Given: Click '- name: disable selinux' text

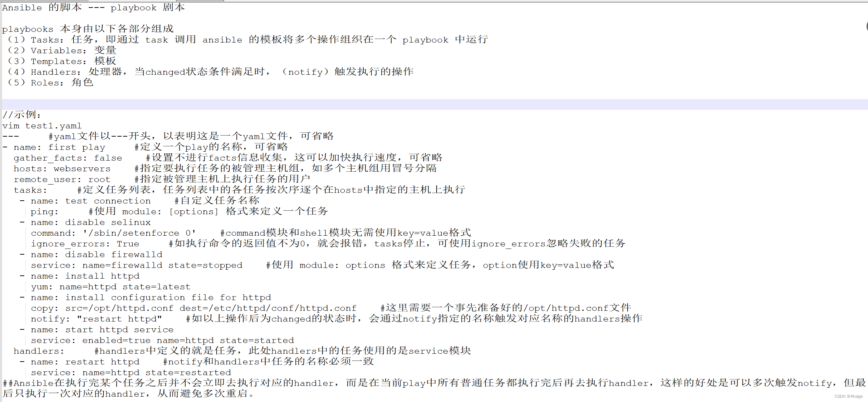Looking at the screenshot, I should [x=85, y=222].
